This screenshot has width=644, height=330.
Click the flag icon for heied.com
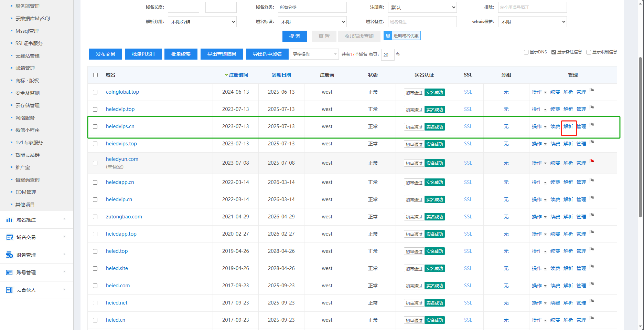[592, 284]
